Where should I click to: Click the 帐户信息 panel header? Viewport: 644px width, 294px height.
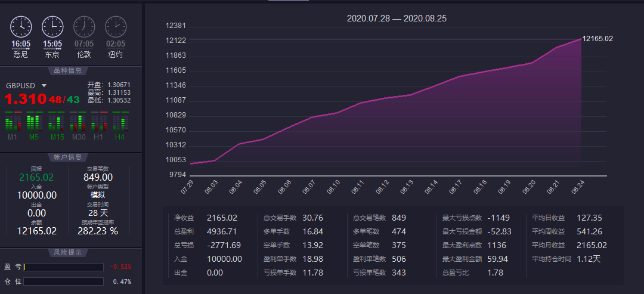coord(71,157)
